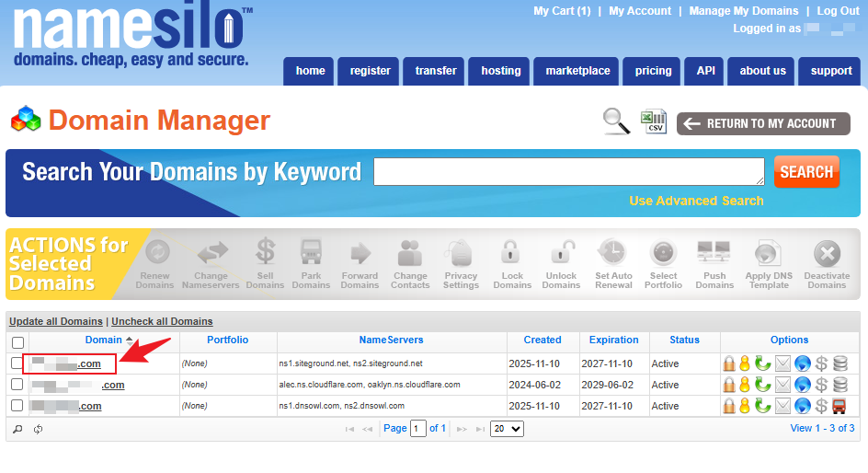Click the Use Advanced Search link

click(x=696, y=201)
